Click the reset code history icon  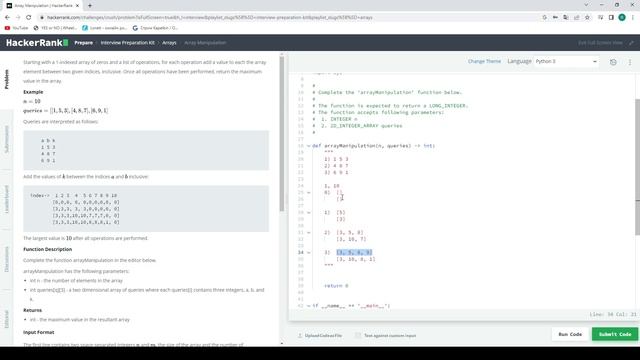point(613,62)
